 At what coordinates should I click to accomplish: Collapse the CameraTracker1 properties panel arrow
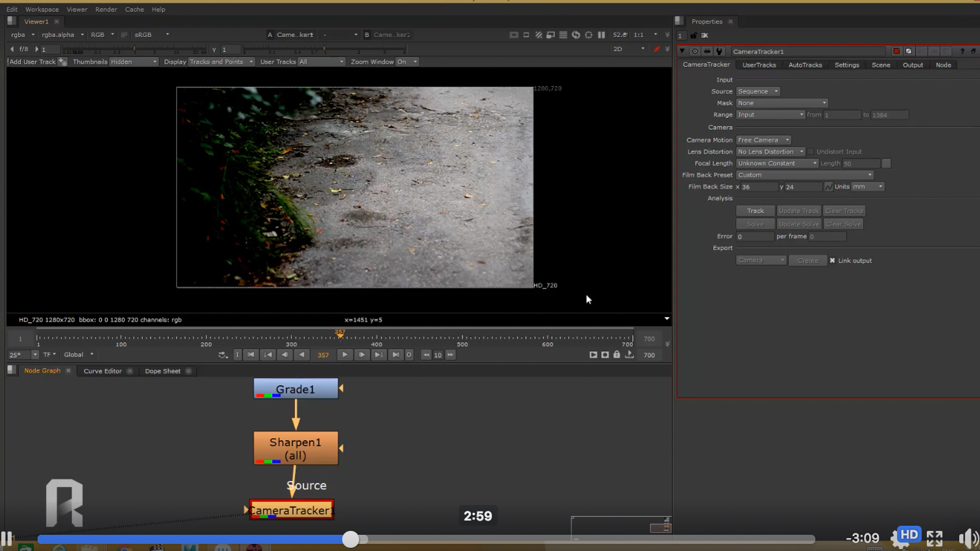click(x=682, y=51)
